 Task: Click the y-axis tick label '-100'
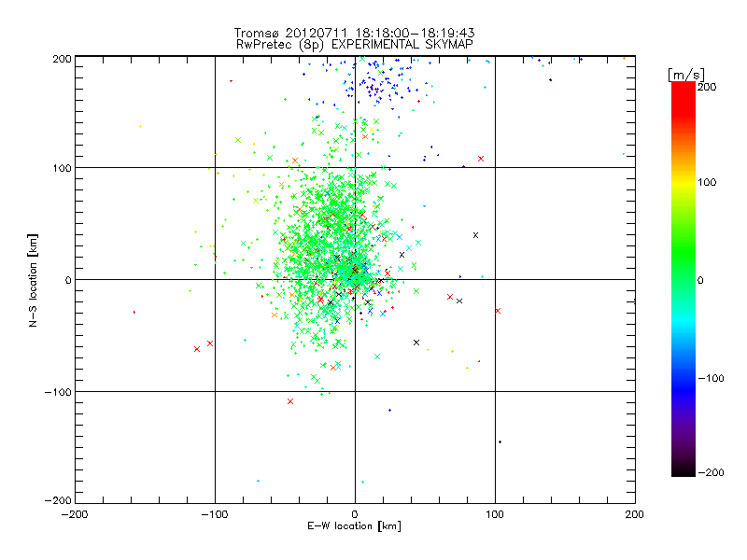pos(58,392)
